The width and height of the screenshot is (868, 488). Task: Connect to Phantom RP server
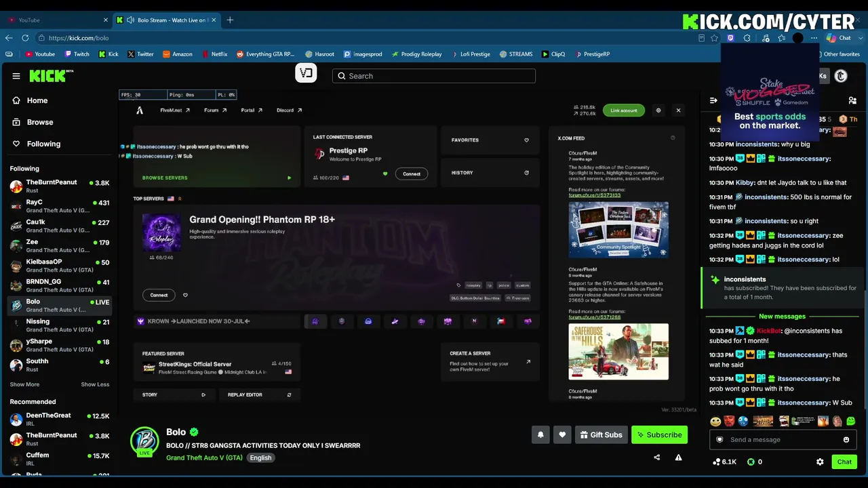pyautogui.click(x=159, y=295)
